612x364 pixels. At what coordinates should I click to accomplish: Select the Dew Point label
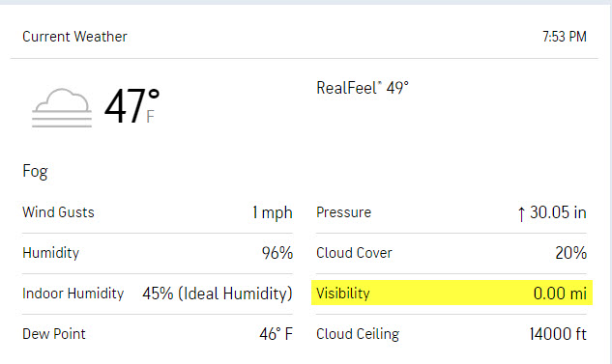54,334
